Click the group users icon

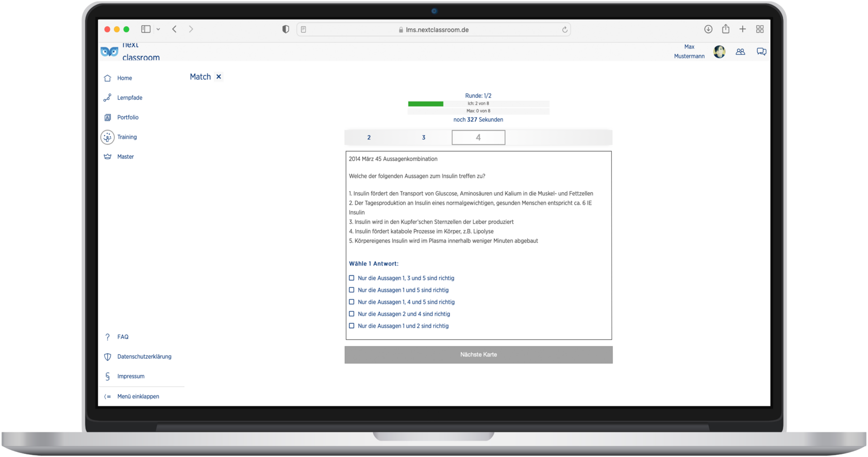pyautogui.click(x=740, y=52)
